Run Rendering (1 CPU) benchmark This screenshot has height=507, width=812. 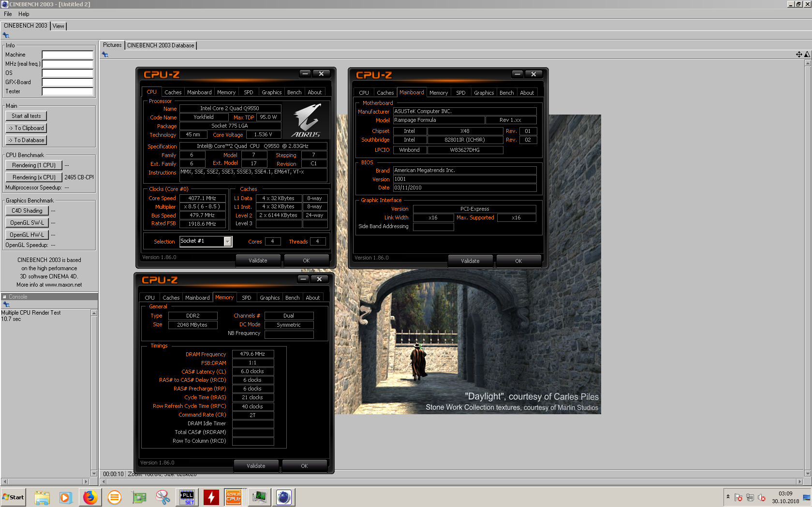click(x=34, y=165)
